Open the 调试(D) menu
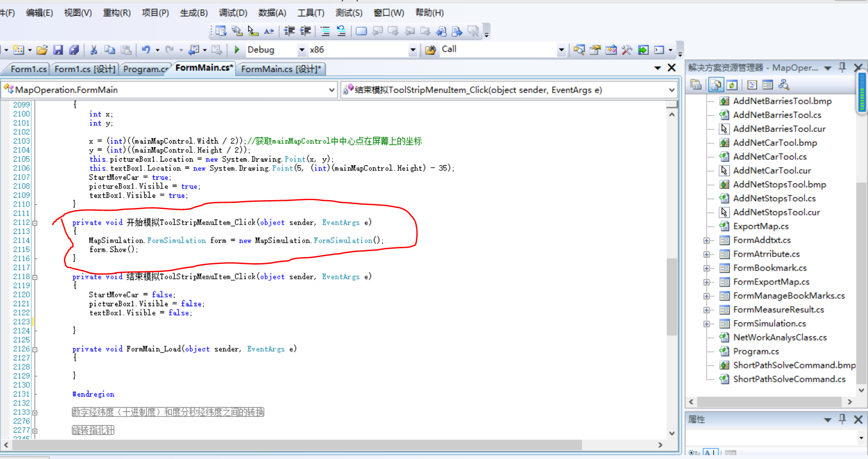The image size is (868, 459). click(x=233, y=13)
